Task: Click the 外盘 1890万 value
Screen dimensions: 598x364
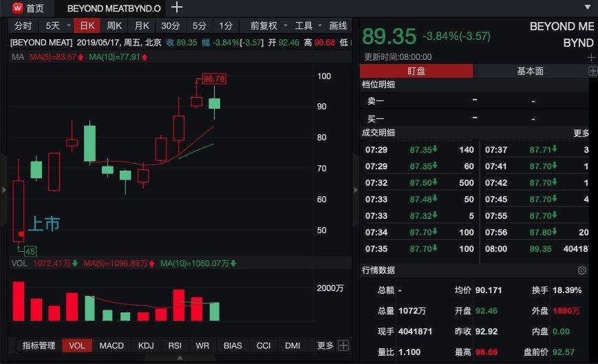Action: pyautogui.click(x=566, y=310)
